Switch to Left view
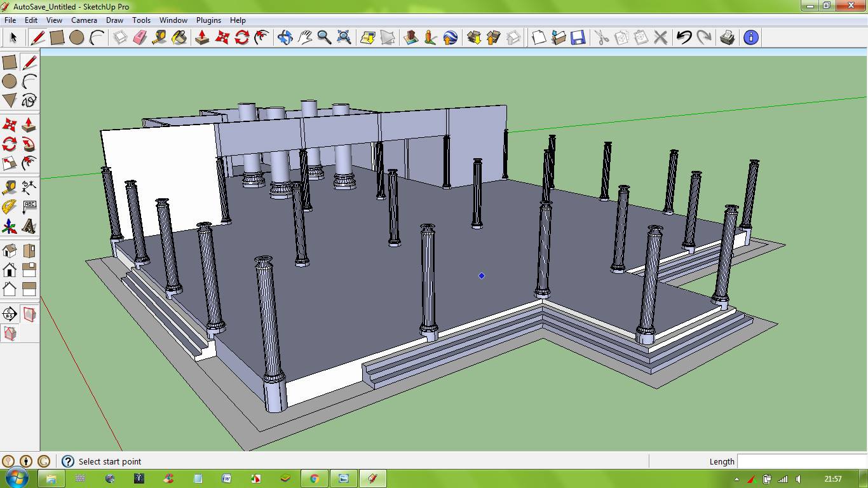The height and width of the screenshot is (488, 868). point(29,289)
